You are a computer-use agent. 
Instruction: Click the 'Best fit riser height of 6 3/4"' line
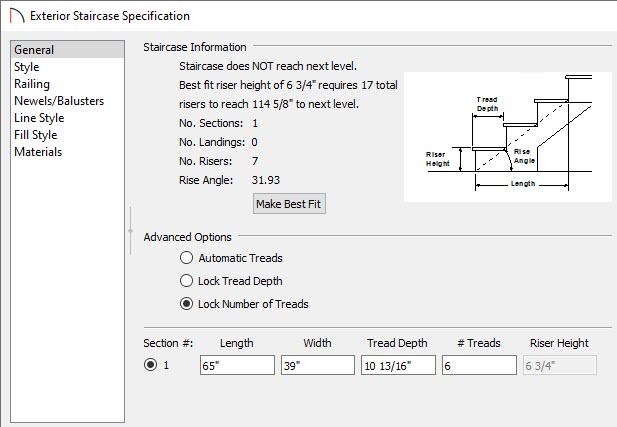[288, 85]
